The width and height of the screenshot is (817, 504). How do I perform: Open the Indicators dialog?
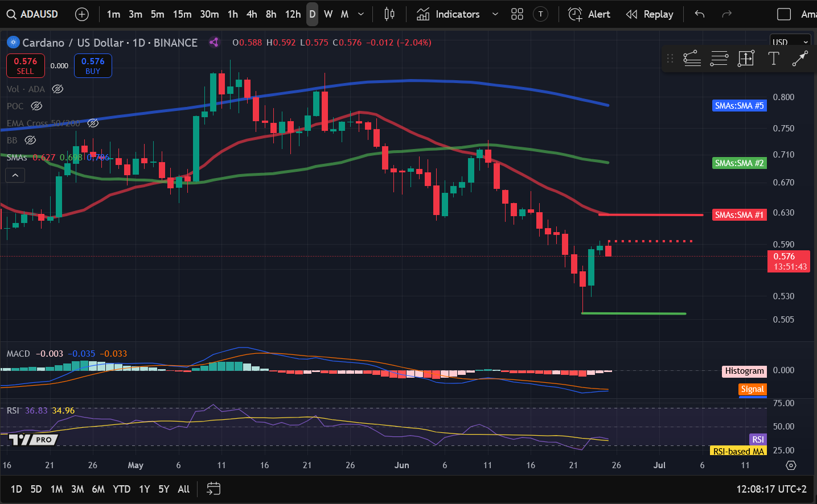click(449, 14)
